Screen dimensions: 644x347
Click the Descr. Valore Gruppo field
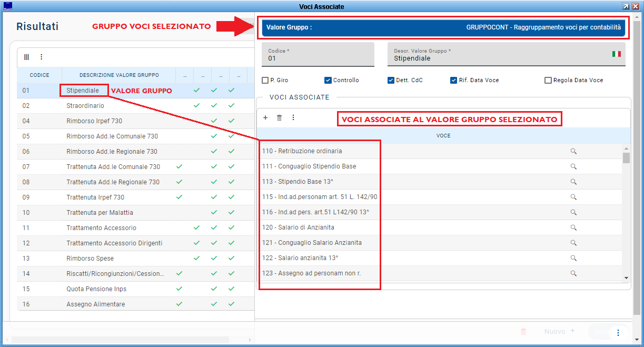pyautogui.click(x=507, y=55)
